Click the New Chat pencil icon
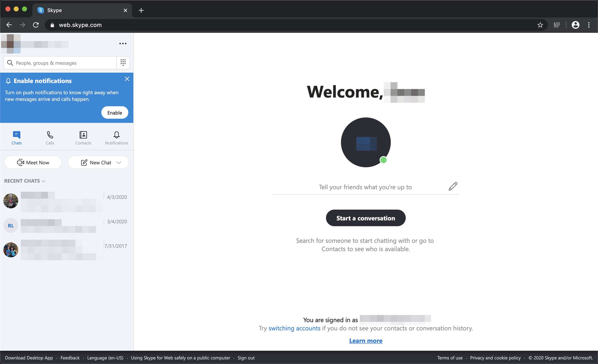Screen dimensions: 598x364 pos(84,162)
